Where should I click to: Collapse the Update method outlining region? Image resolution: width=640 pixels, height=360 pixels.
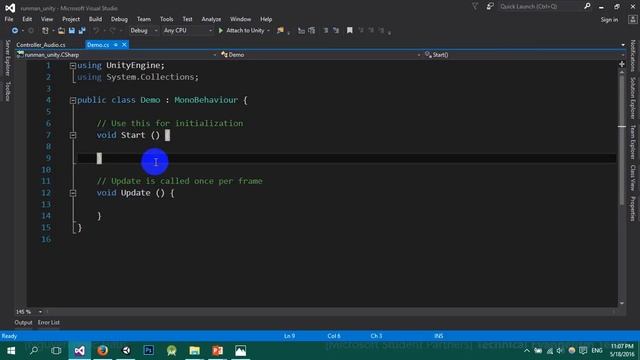tap(73, 193)
